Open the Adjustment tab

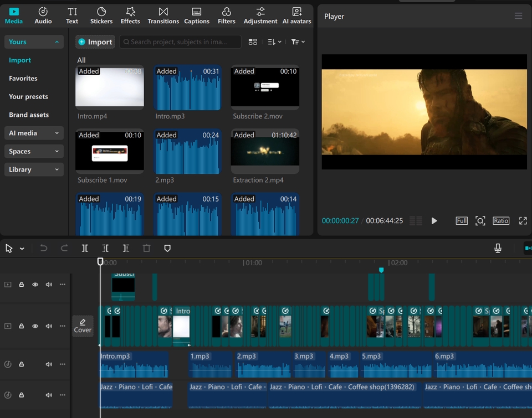(x=260, y=16)
